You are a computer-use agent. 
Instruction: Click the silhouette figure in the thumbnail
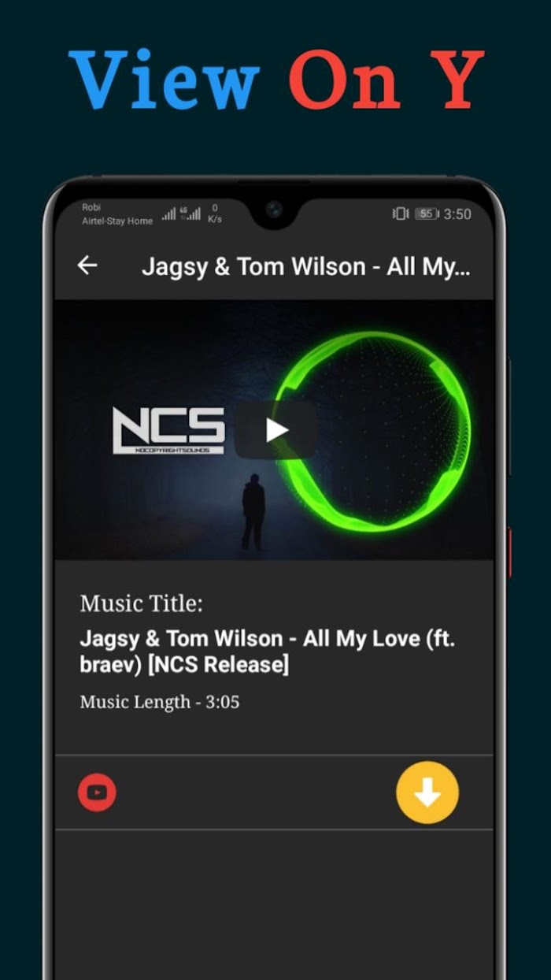click(x=253, y=511)
